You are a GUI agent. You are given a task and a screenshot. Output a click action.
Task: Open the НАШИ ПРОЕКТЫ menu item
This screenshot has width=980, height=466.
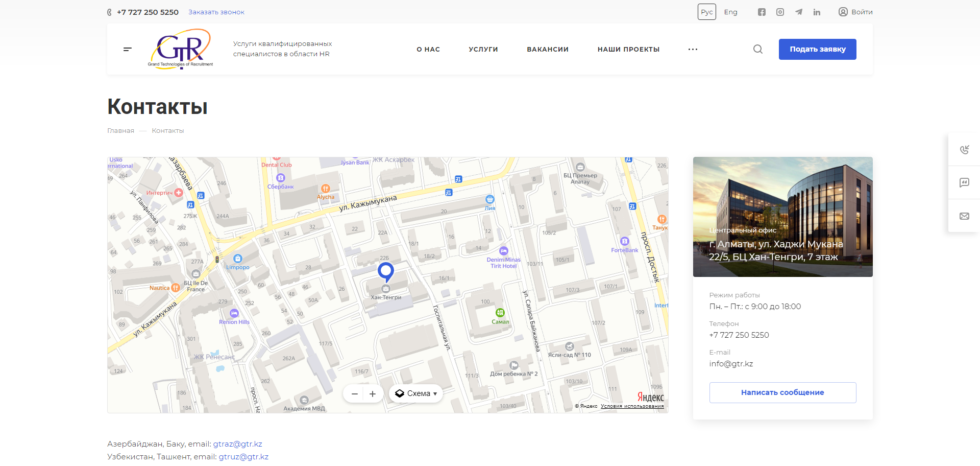628,49
